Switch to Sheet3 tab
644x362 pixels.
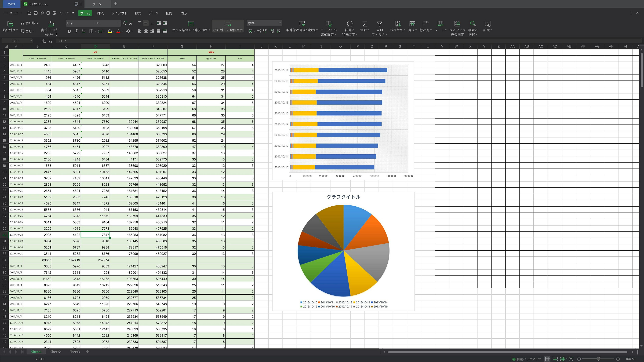[x=75, y=352]
